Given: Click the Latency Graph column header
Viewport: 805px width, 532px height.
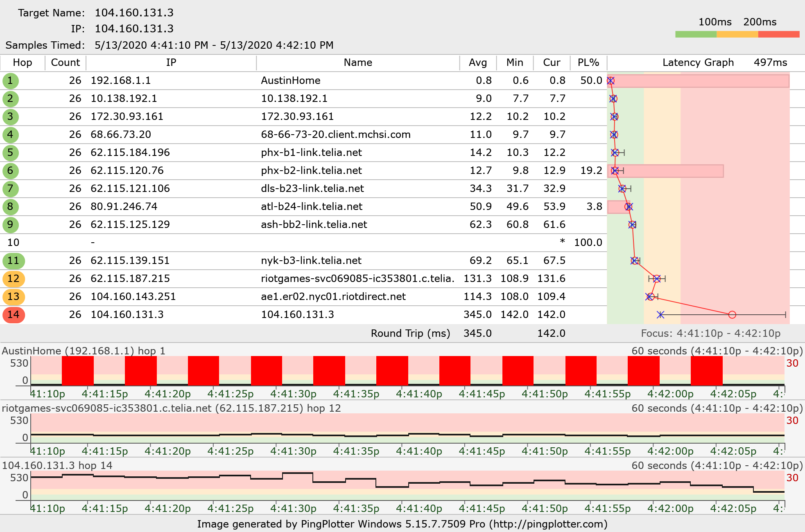Looking at the screenshot, I should tap(698, 63).
